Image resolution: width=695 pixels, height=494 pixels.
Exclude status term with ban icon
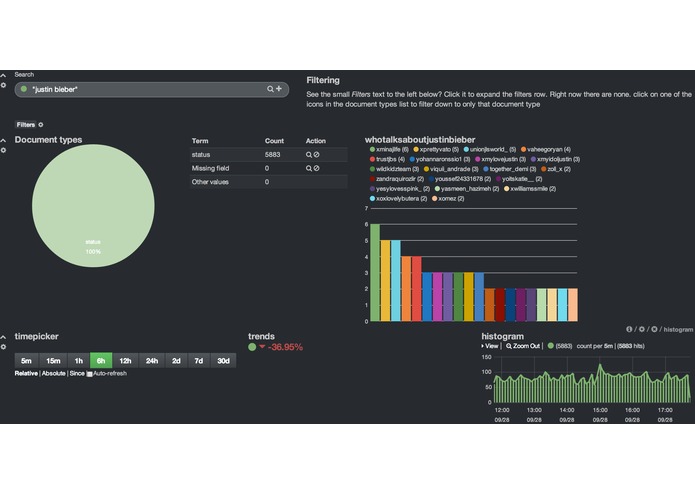tap(316, 155)
